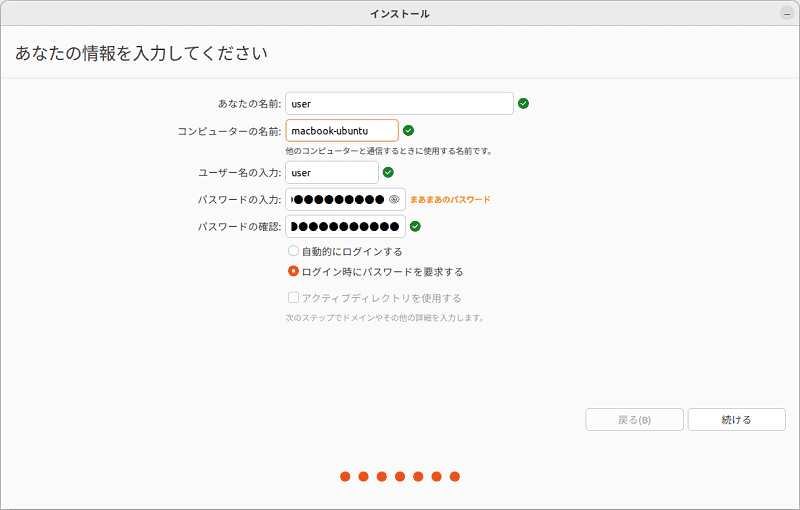Minimize the インストール window
This screenshot has width=800, height=510.
coord(787,14)
